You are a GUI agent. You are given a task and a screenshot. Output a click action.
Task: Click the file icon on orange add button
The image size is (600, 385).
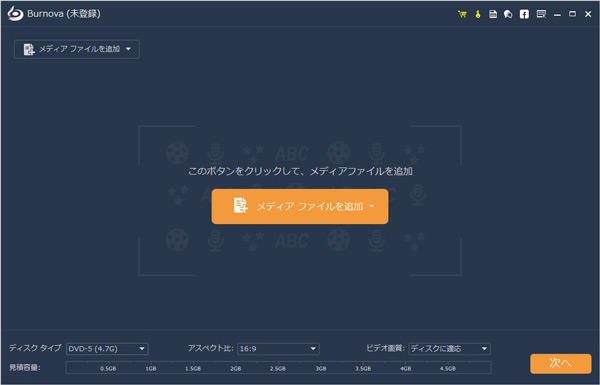(x=241, y=206)
